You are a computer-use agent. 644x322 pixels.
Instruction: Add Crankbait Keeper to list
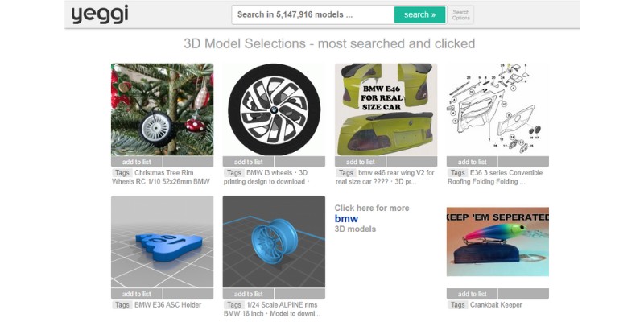point(473,294)
